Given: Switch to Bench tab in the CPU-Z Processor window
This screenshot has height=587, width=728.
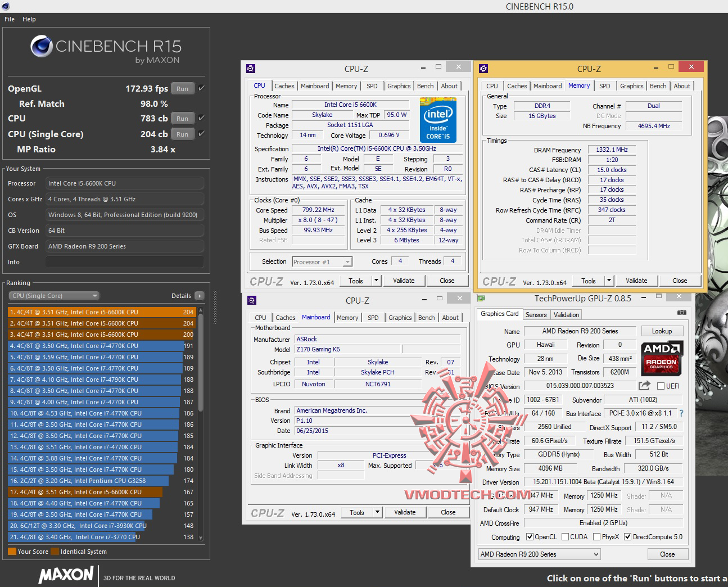Looking at the screenshot, I should (x=426, y=86).
